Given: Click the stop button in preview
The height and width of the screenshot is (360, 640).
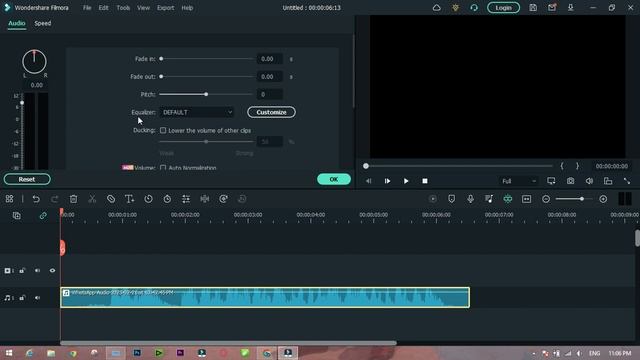Looking at the screenshot, I should click(x=425, y=181).
